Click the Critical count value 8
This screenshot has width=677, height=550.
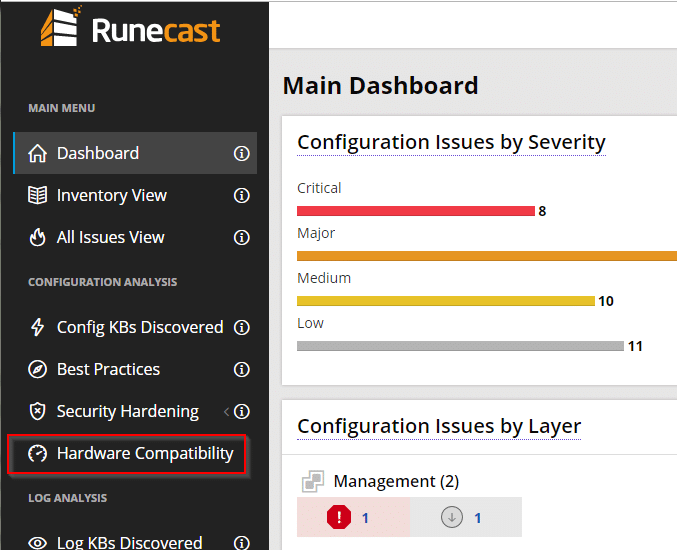pyautogui.click(x=542, y=211)
